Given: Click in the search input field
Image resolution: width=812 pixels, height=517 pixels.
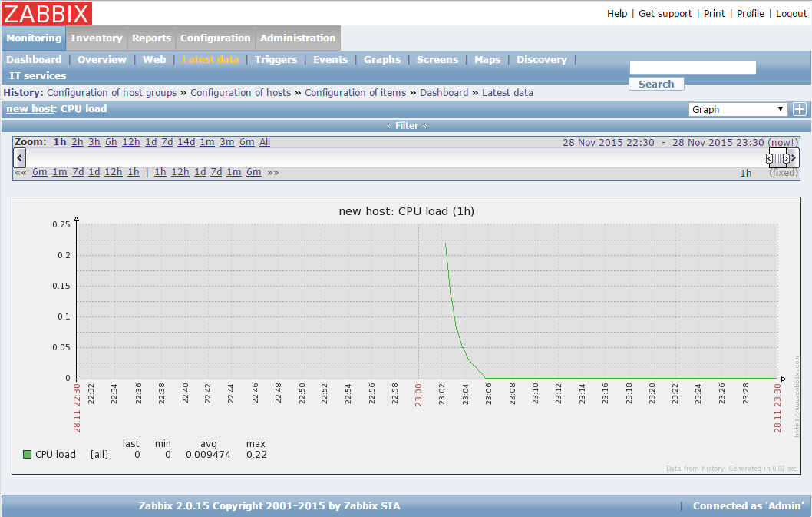Looking at the screenshot, I should [692, 68].
